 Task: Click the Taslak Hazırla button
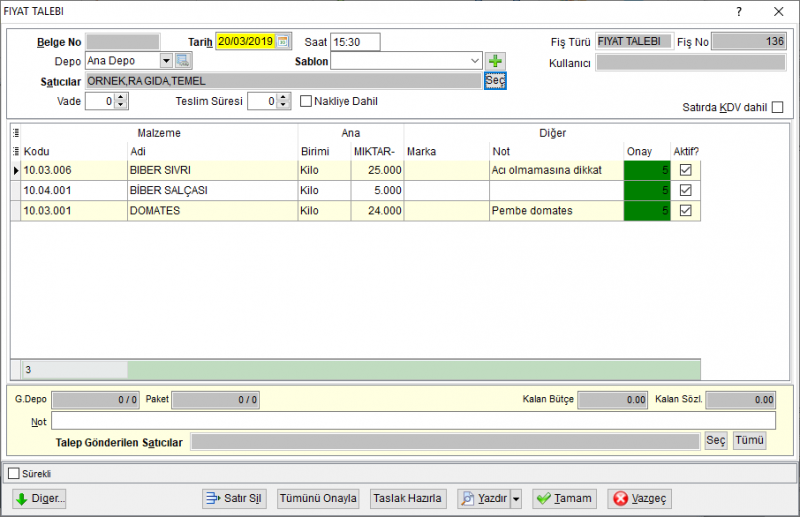click(407, 498)
